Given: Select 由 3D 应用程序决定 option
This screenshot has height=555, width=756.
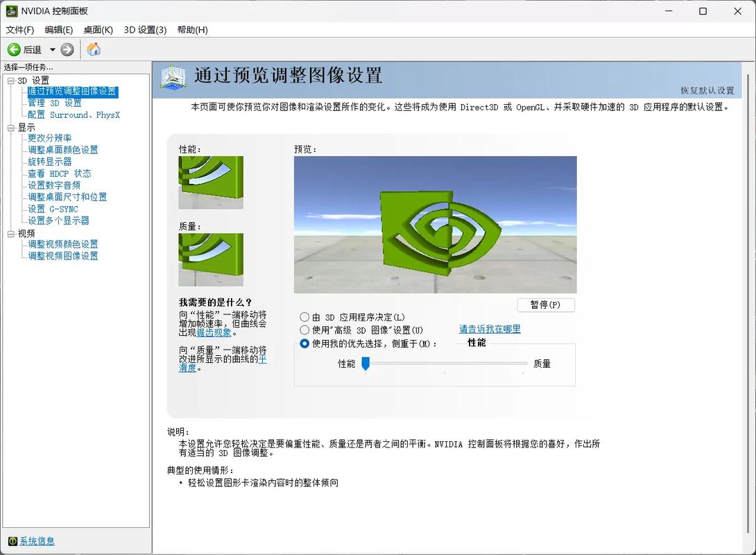Looking at the screenshot, I should 304,316.
